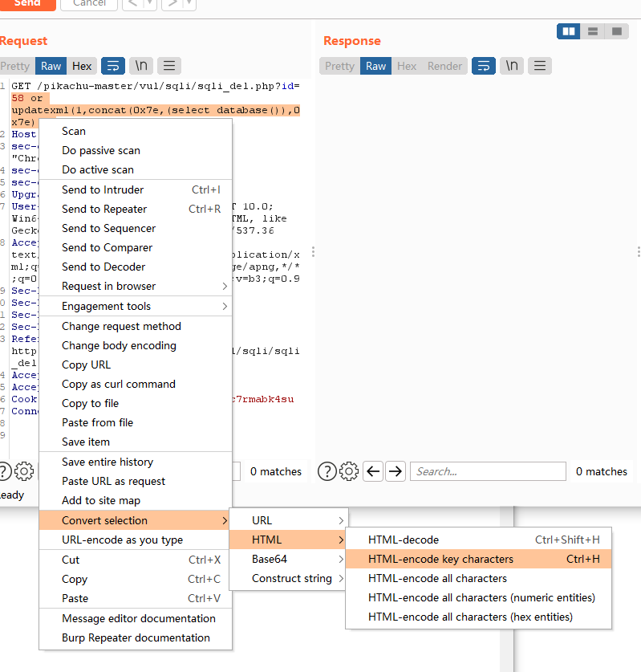The image size is (641, 672).
Task: Switch Request view to the Hex tab
Action: pyautogui.click(x=82, y=66)
